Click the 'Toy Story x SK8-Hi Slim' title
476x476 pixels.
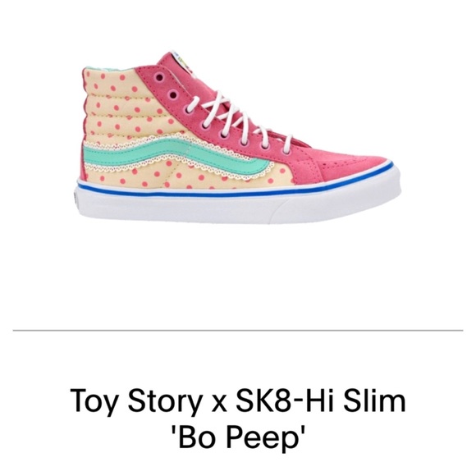coord(238,400)
